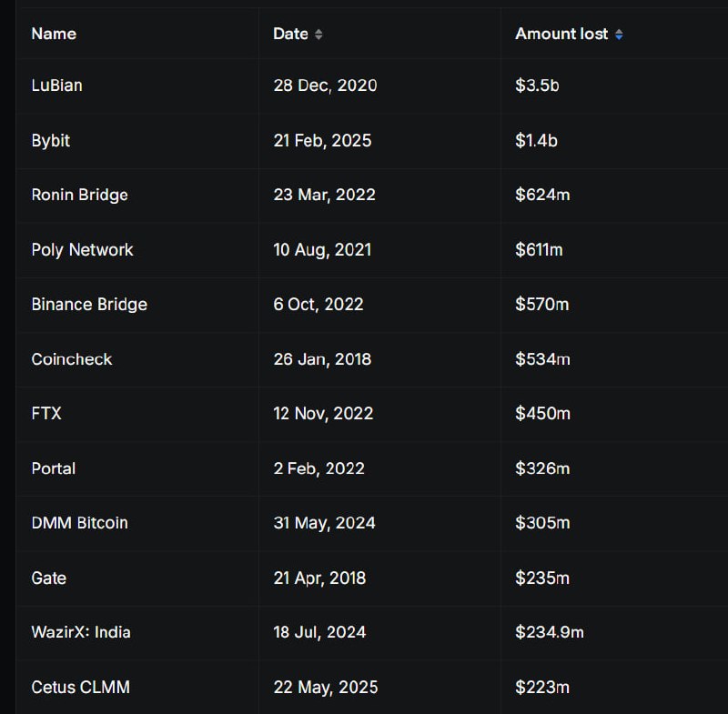
Task: Click the Amount lost sort arrows
Action: [x=619, y=35]
